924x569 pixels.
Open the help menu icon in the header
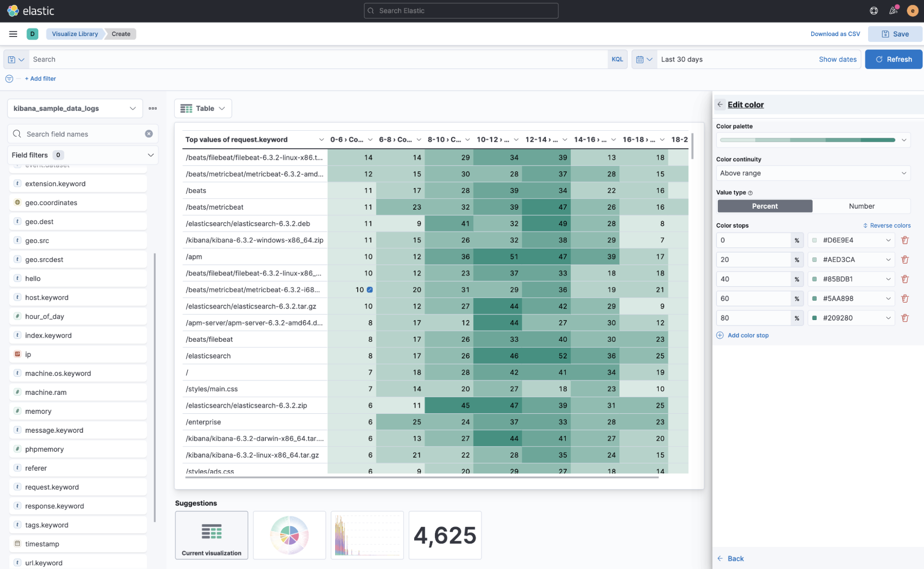(873, 10)
